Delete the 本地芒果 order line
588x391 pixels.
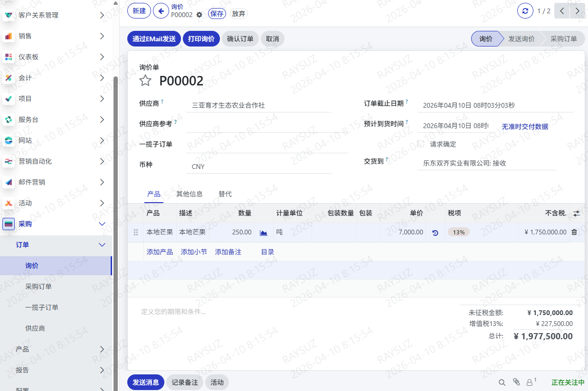pos(574,232)
